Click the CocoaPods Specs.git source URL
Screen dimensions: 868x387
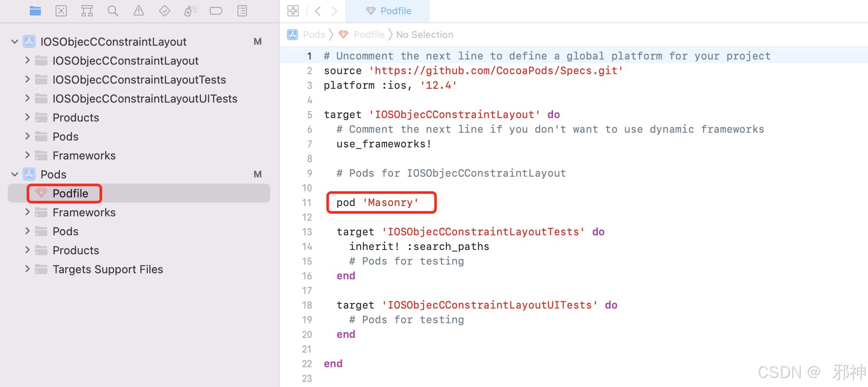496,71
